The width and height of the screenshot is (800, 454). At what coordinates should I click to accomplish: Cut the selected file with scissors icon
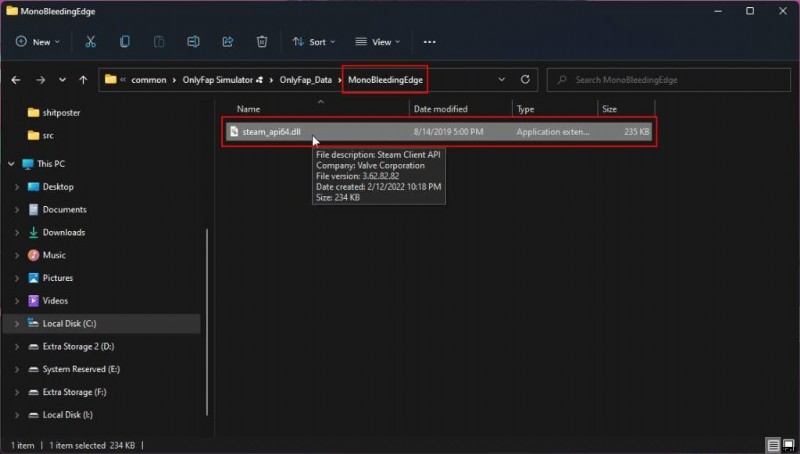point(90,42)
